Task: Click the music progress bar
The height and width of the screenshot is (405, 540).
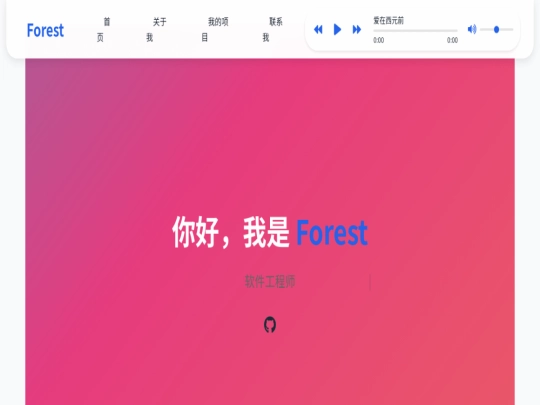Action: [415, 31]
